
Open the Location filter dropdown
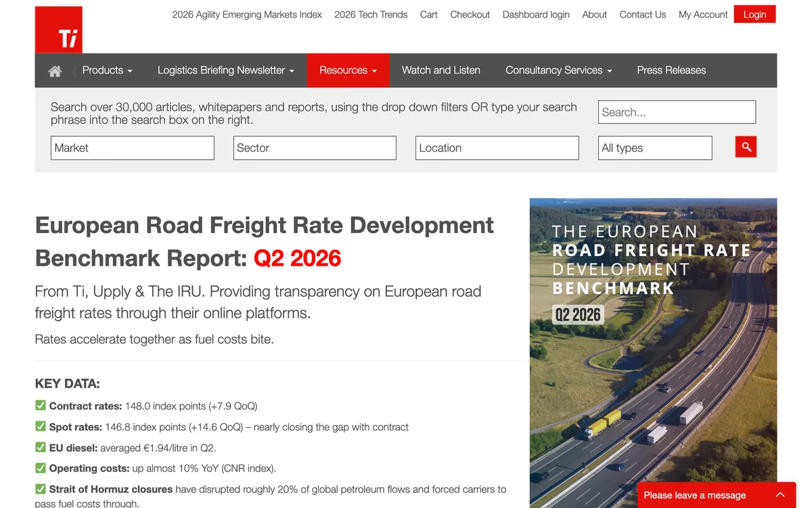[x=497, y=148]
